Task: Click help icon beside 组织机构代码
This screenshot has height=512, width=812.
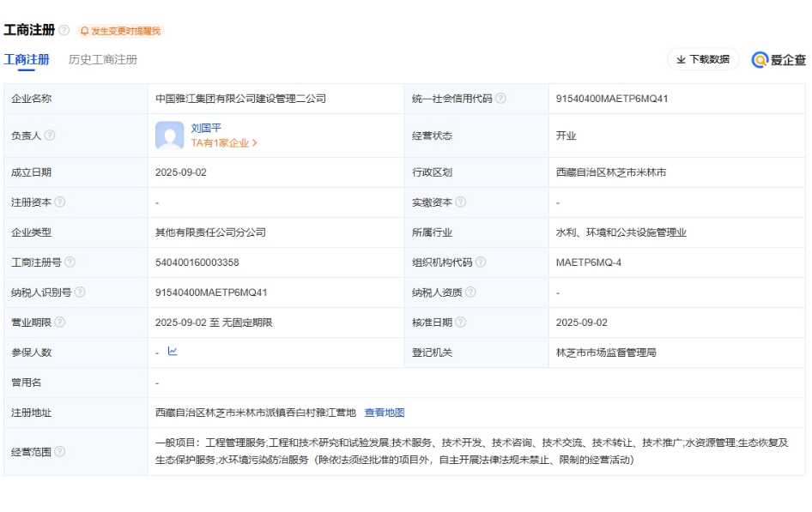Action: tap(481, 262)
